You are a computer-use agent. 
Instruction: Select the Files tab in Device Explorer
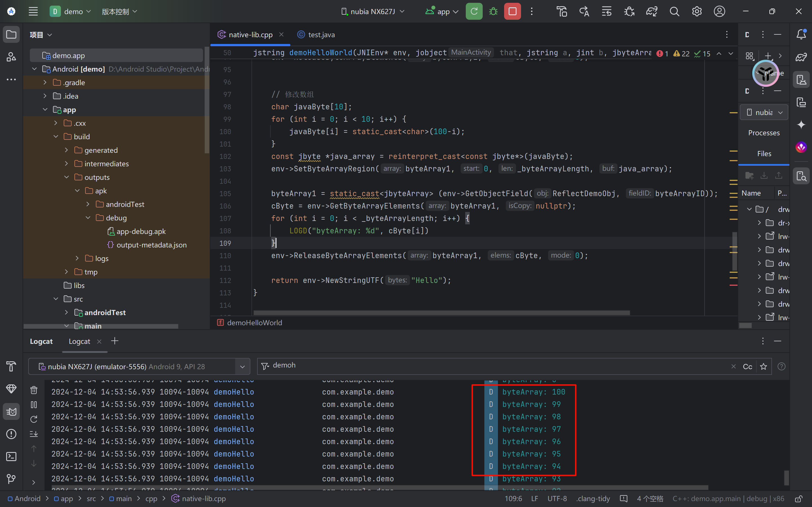pos(764,154)
